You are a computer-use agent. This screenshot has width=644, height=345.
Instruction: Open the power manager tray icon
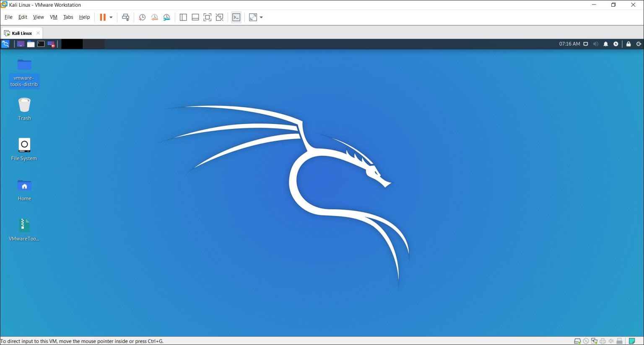point(616,44)
